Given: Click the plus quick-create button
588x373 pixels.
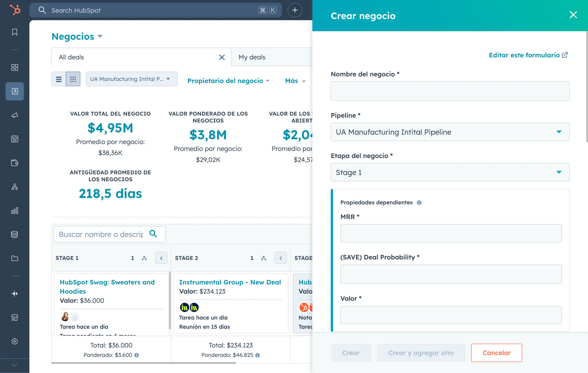Looking at the screenshot, I should 295,10.
